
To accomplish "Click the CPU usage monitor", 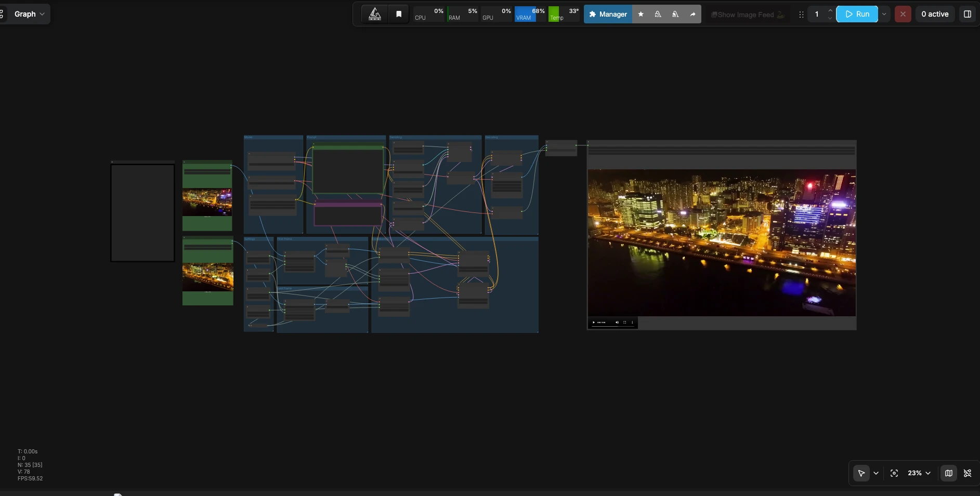I will point(429,14).
